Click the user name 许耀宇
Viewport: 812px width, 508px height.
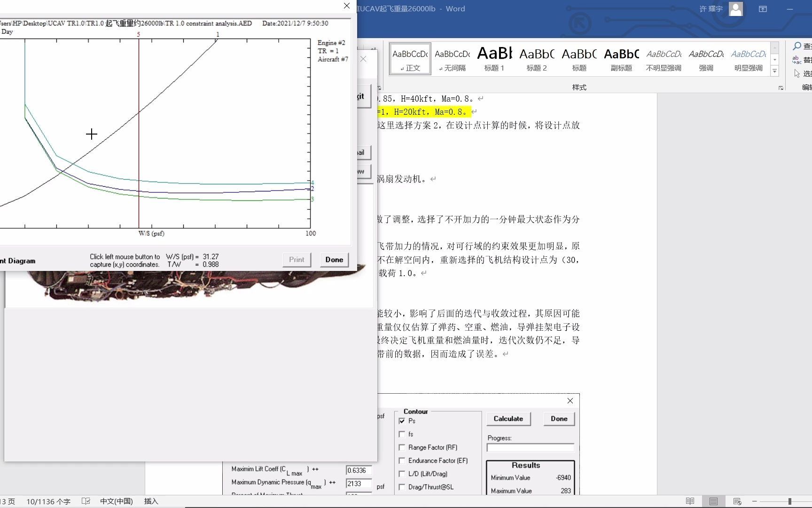(x=710, y=9)
